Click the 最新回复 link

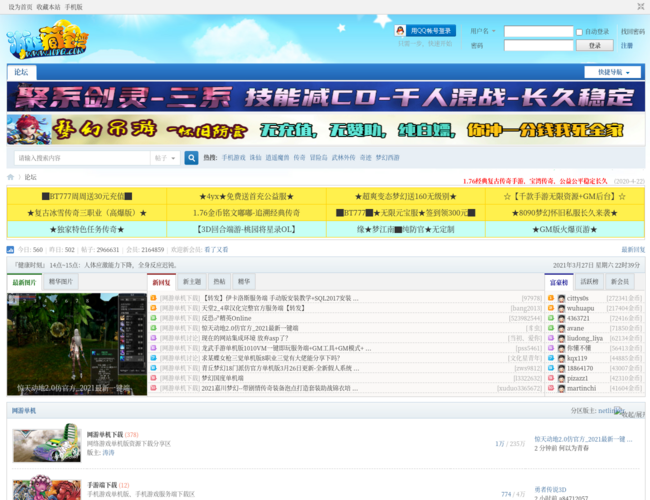(633, 250)
